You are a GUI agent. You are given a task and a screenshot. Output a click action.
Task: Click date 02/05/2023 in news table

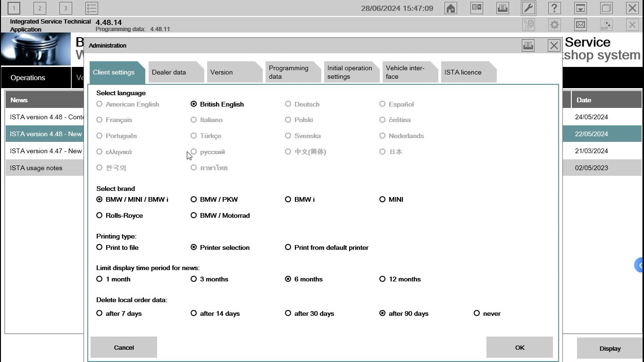pyautogui.click(x=591, y=168)
